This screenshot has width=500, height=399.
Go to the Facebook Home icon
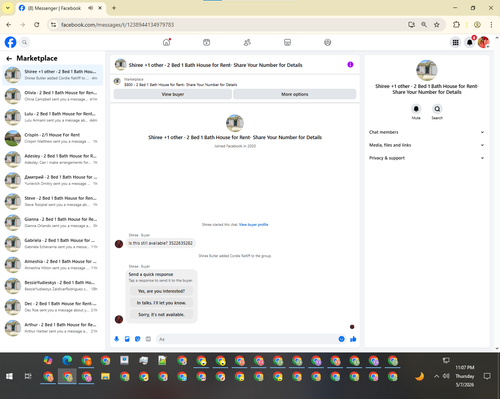tap(166, 42)
